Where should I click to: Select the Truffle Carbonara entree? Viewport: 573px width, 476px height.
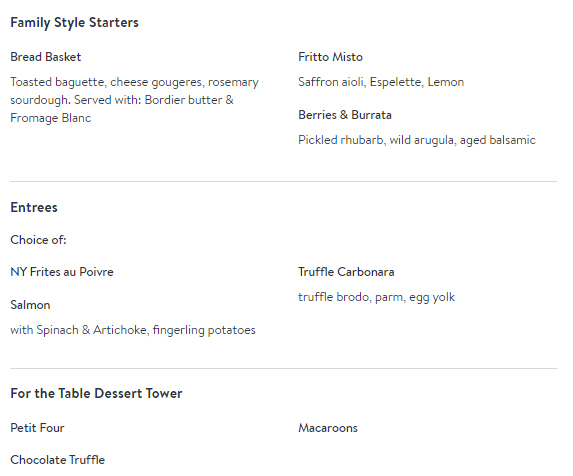click(x=346, y=272)
